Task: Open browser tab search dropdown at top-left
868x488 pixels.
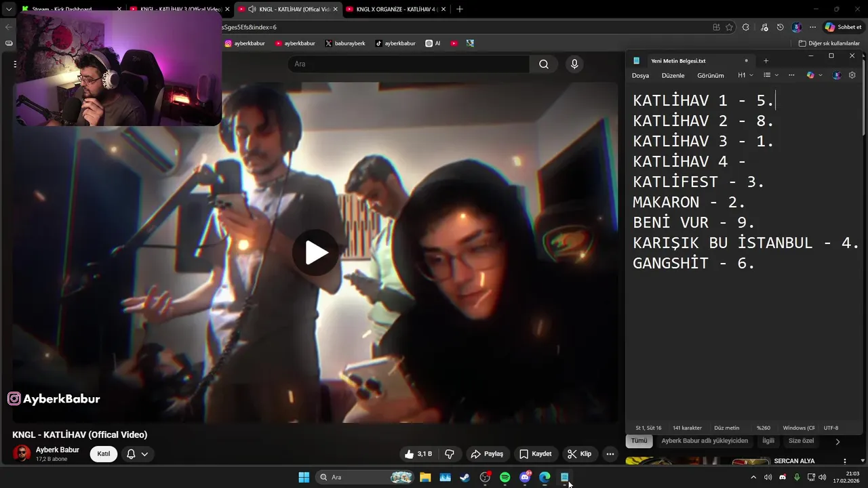Action: pos(9,9)
